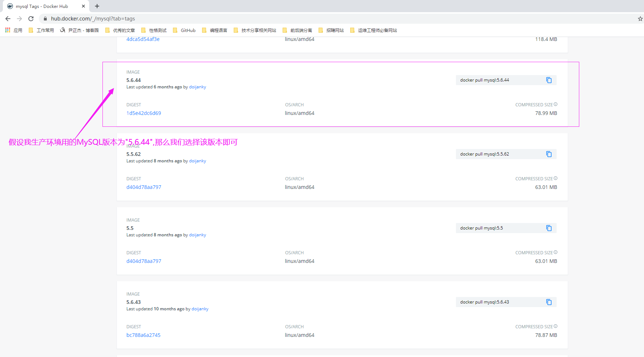
Task: Open the Chrome apps grid
Action: point(8,30)
